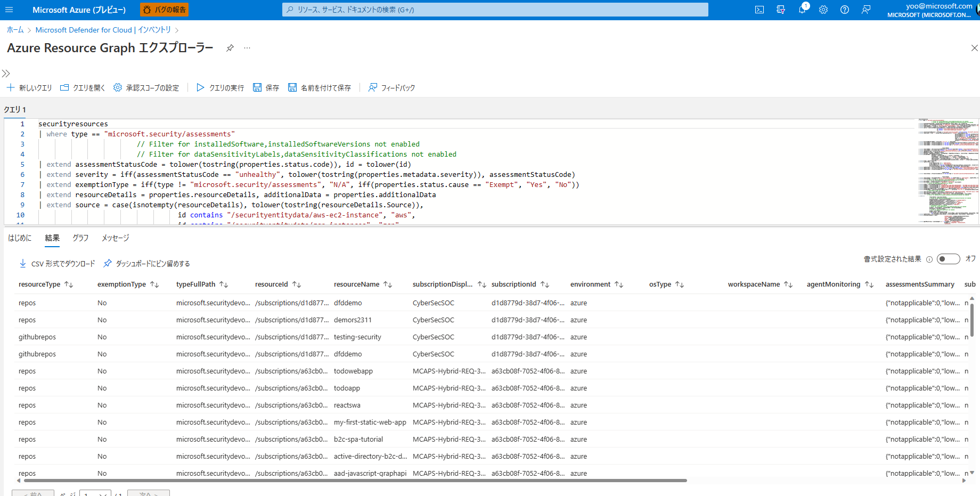Navigate to ホーム via breadcrumb
The height and width of the screenshot is (496, 980).
(x=15, y=30)
